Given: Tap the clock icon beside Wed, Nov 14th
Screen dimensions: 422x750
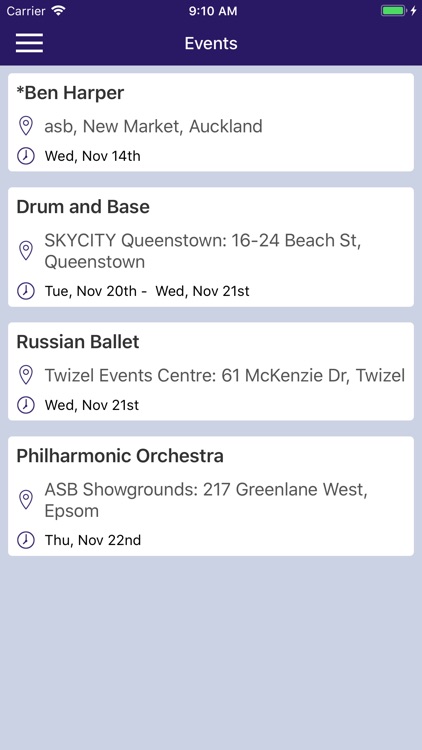Looking at the screenshot, I should tap(25, 156).
